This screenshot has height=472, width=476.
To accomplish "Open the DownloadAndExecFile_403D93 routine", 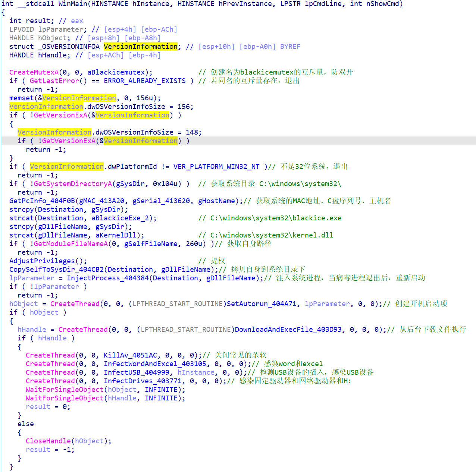I will click(x=288, y=330).
